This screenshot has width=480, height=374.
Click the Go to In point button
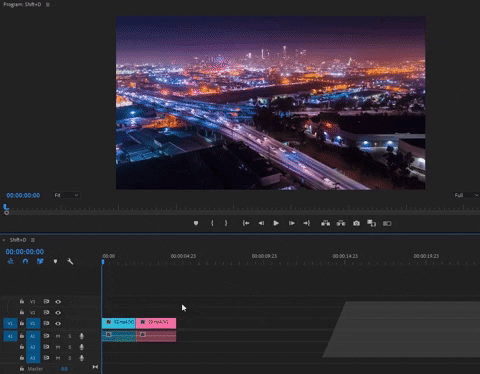click(246, 223)
